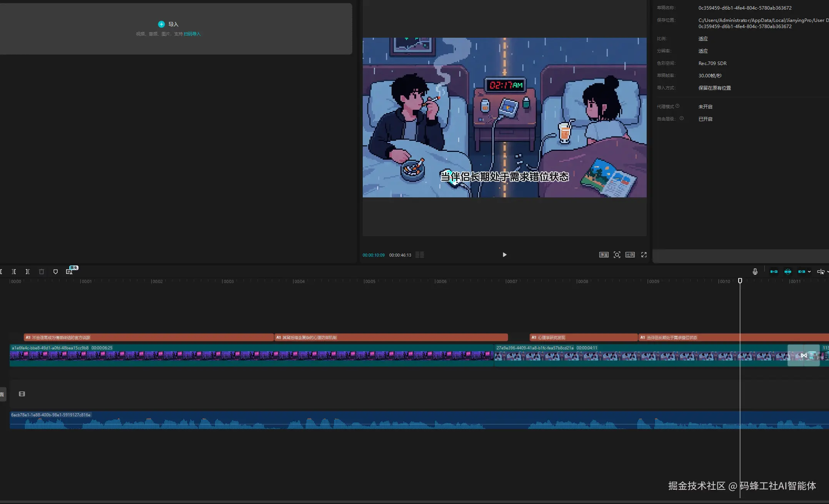Toggle auto snapping on timeline
Screen dimensions: 829x504
tap(787, 272)
